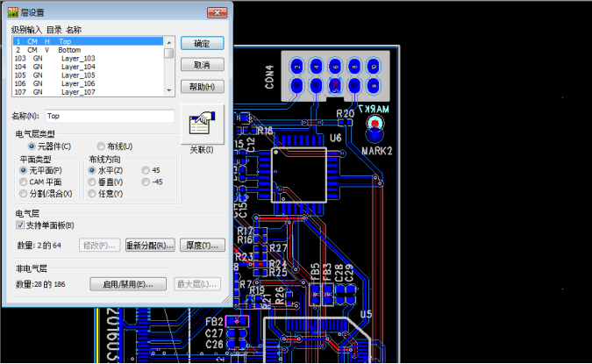Click the MARK2 fiducial pad

[374, 134]
